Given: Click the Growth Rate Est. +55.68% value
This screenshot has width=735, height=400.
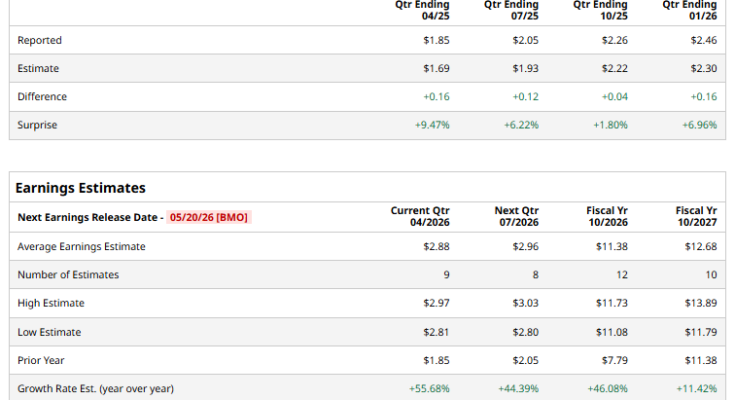Looking at the screenshot, I should (x=429, y=389).
